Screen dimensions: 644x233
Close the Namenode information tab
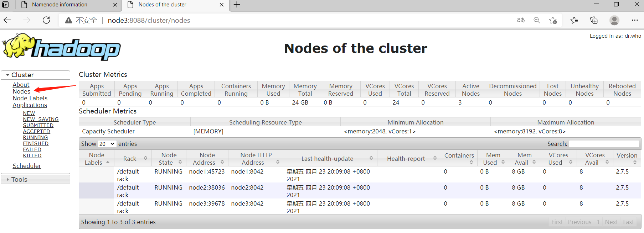(115, 5)
